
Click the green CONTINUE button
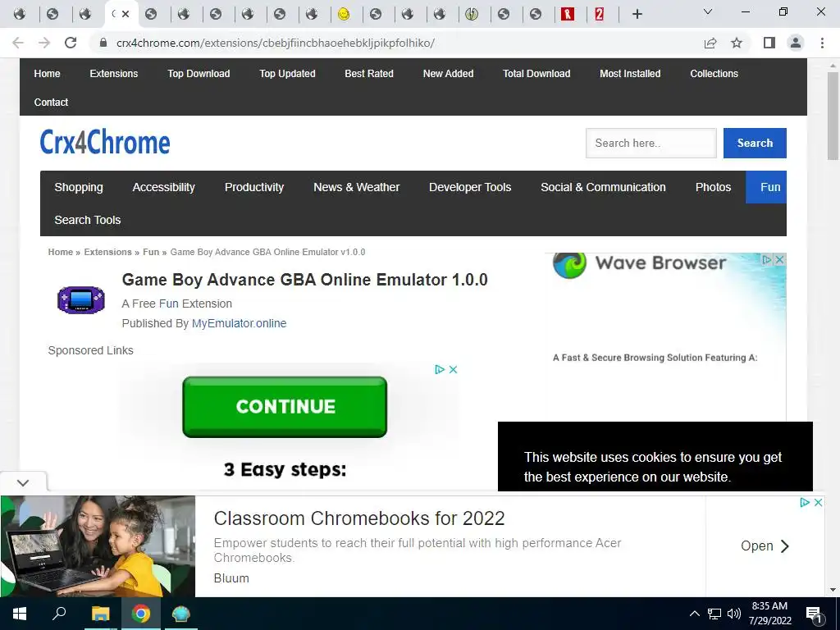[285, 407]
